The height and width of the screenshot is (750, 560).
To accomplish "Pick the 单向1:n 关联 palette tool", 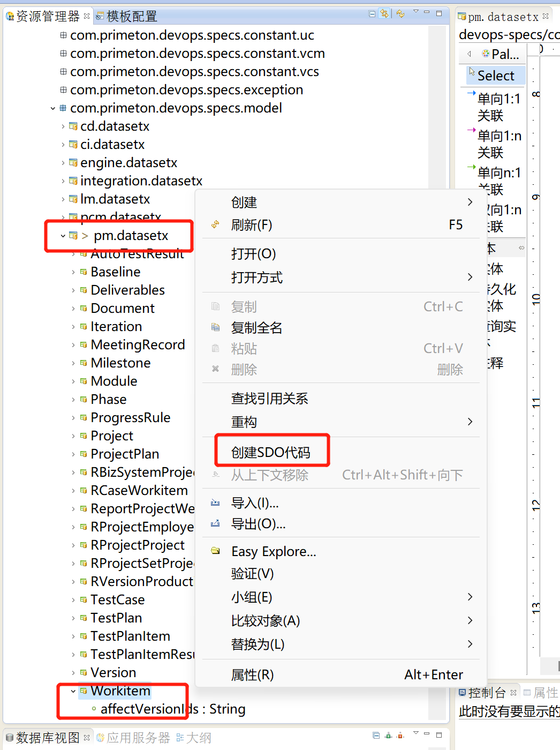I will click(498, 144).
